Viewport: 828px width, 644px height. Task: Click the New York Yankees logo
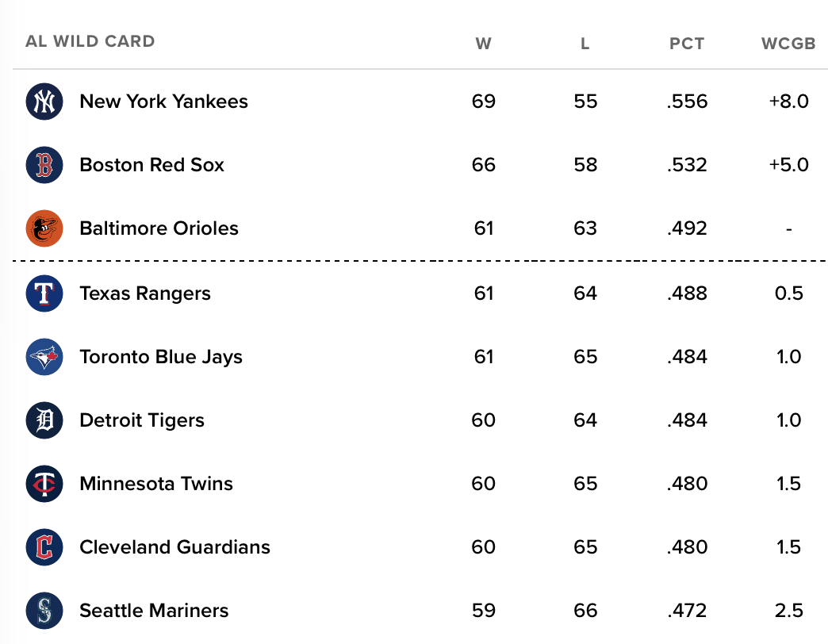(x=44, y=102)
